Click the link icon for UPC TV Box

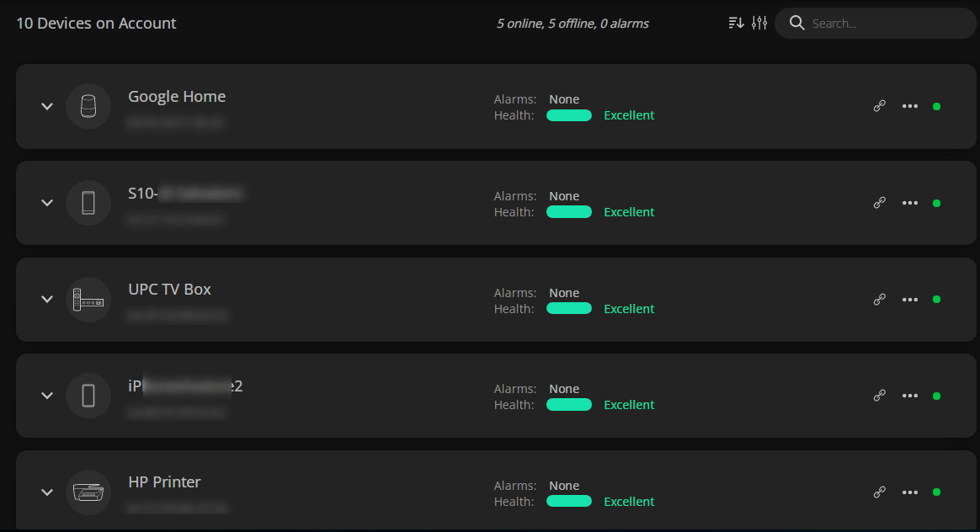pos(879,299)
